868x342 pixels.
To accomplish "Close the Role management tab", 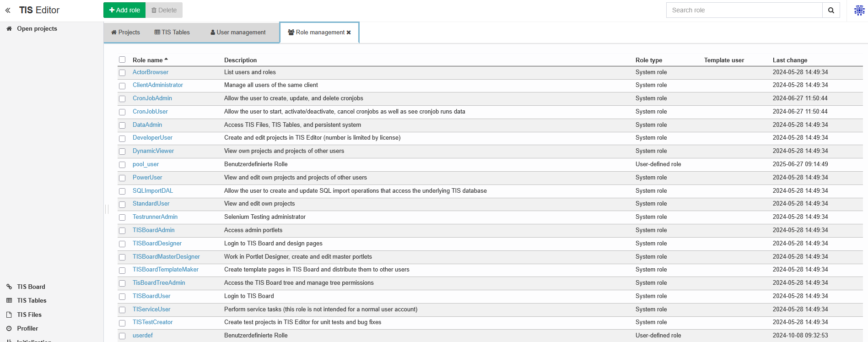I will point(349,33).
